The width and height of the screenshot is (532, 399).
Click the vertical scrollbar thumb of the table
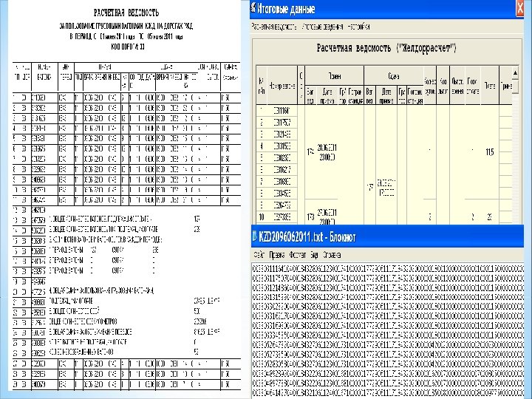(x=515, y=86)
